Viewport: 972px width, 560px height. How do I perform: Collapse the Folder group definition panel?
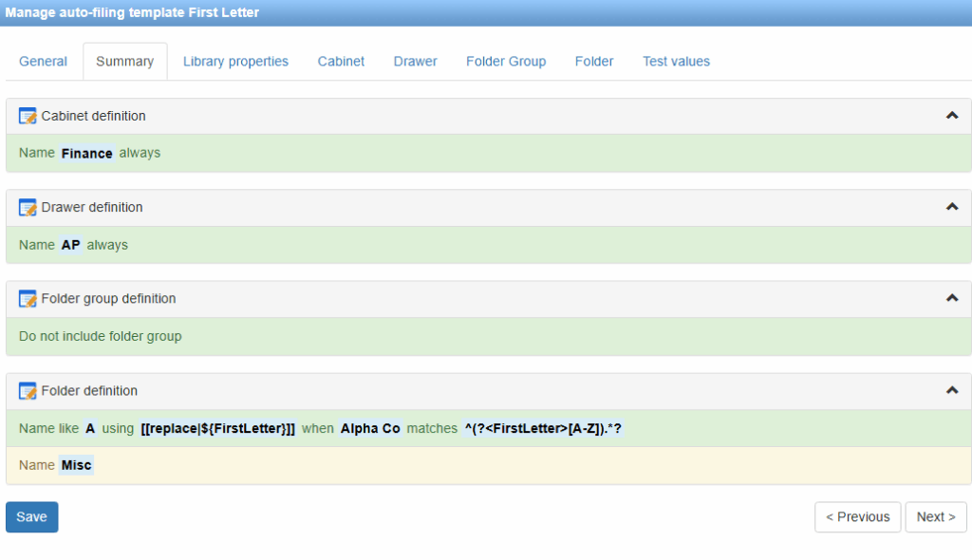pos(952,299)
